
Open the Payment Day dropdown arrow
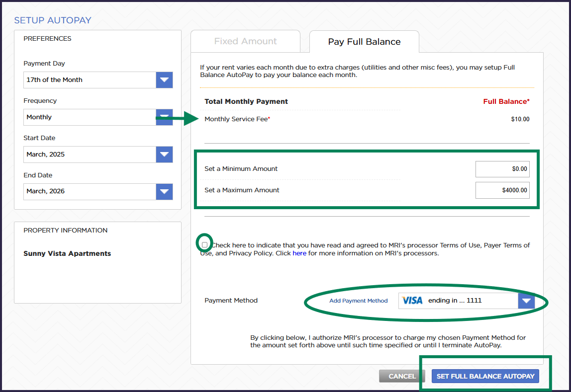pyautogui.click(x=164, y=80)
